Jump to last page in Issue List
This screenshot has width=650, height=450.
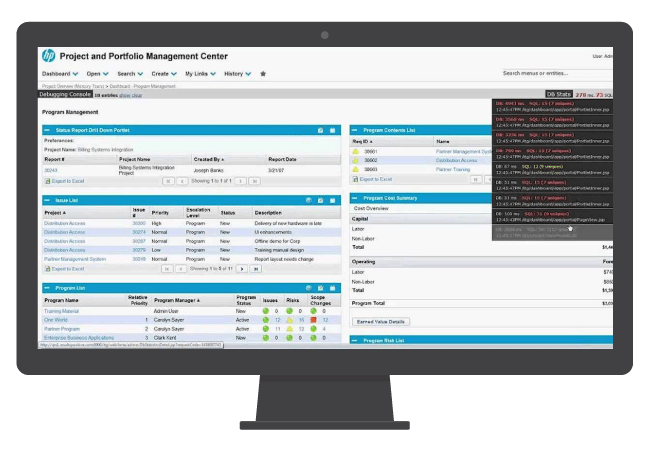[x=256, y=269]
